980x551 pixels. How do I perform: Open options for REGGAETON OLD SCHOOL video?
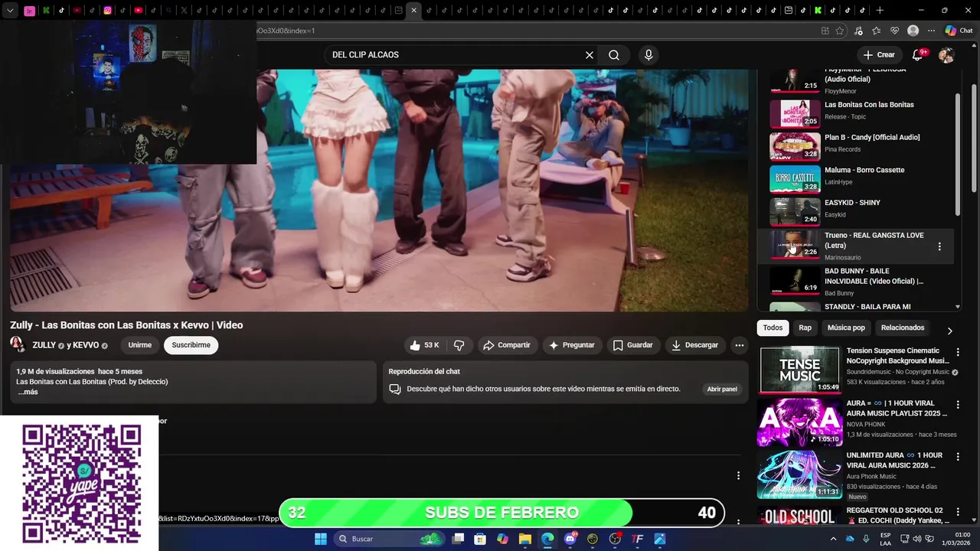(x=957, y=511)
